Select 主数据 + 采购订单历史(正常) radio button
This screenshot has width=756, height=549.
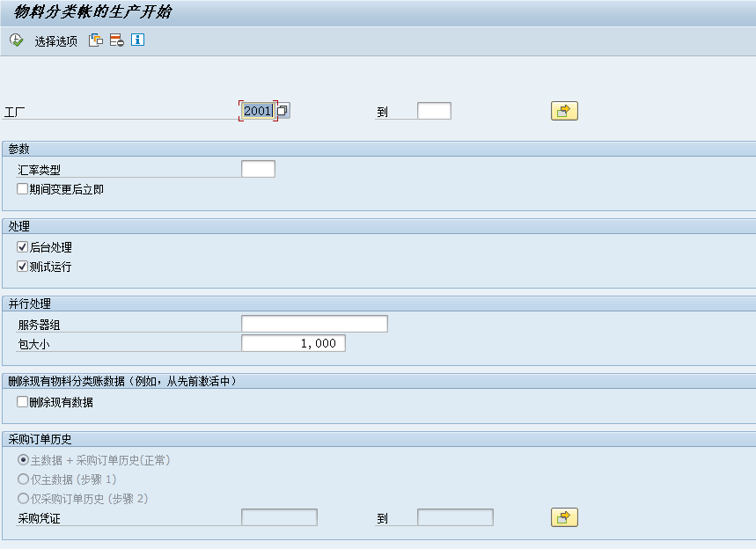(x=23, y=460)
